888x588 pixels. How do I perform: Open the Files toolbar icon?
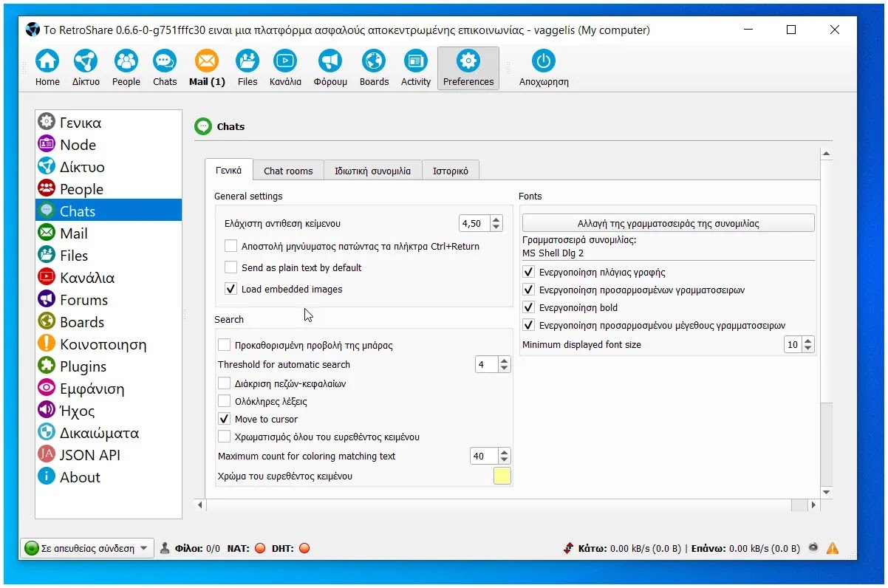247,69
